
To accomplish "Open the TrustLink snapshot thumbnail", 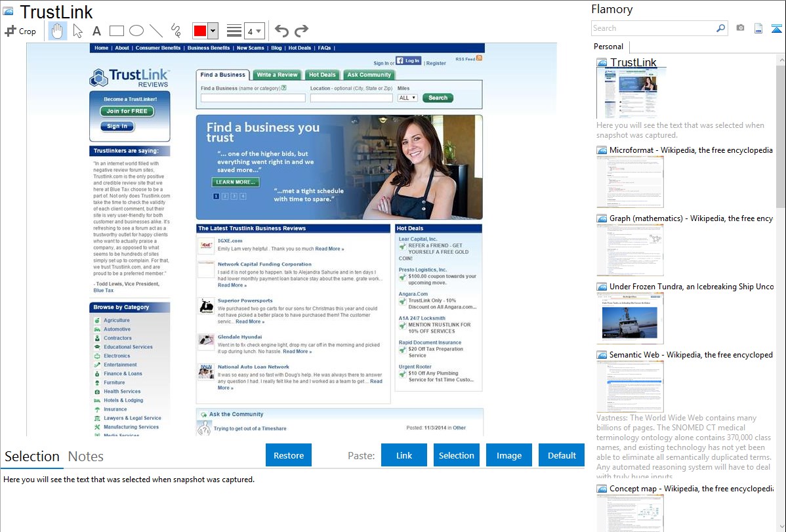I will [x=630, y=93].
